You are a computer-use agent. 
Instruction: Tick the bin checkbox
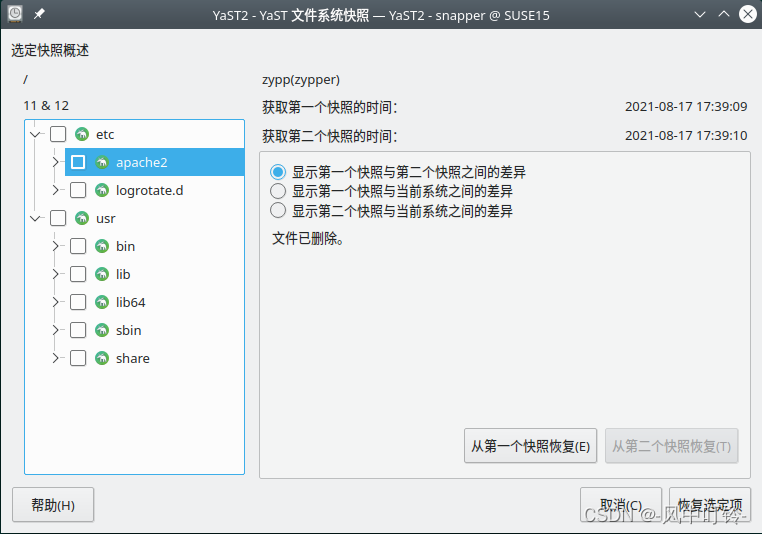pos(78,246)
